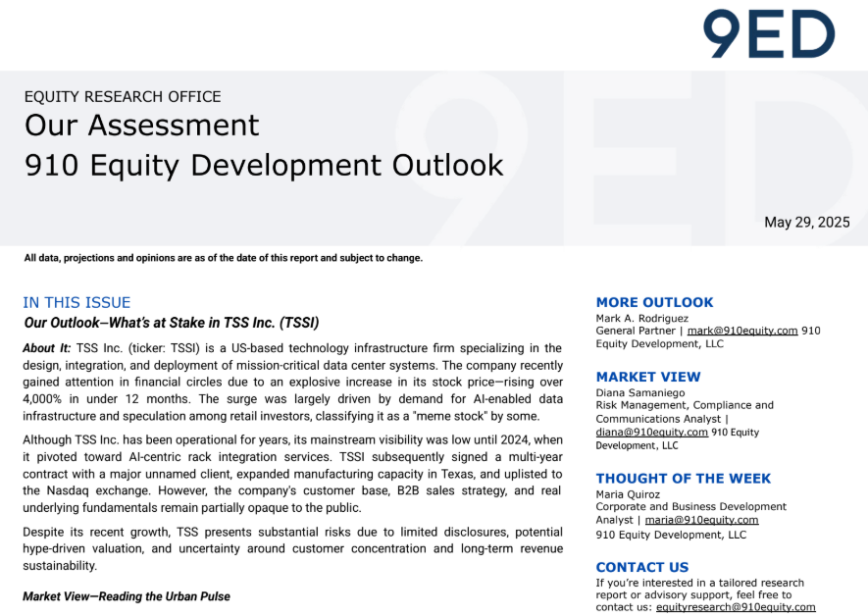Open the equityresearch@910equity.com contact link
Screen dimensions: 868x616
(x=736, y=607)
